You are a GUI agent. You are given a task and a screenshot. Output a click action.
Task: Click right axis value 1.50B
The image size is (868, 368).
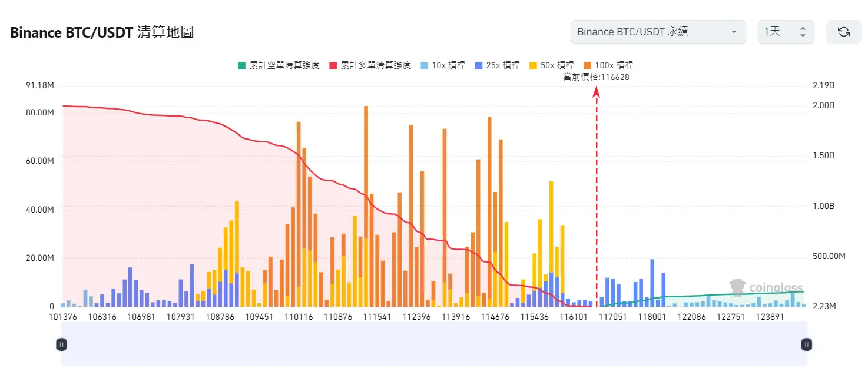click(x=823, y=156)
